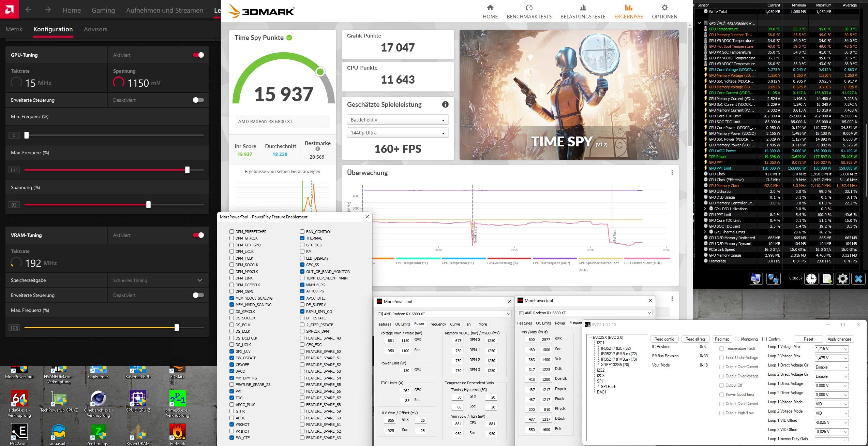
Task: Open 1440p Ultra resolution dropdown
Action: click(398, 133)
